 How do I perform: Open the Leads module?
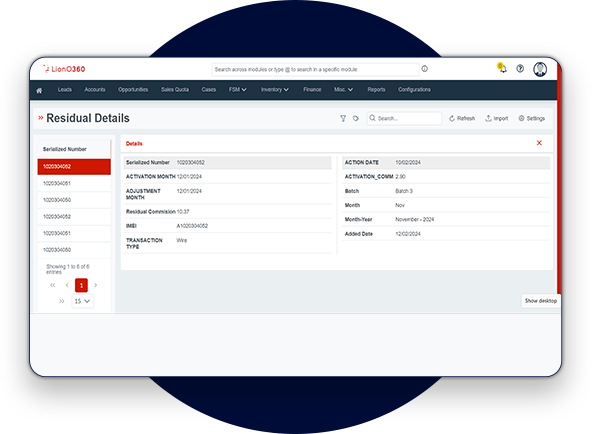click(65, 90)
